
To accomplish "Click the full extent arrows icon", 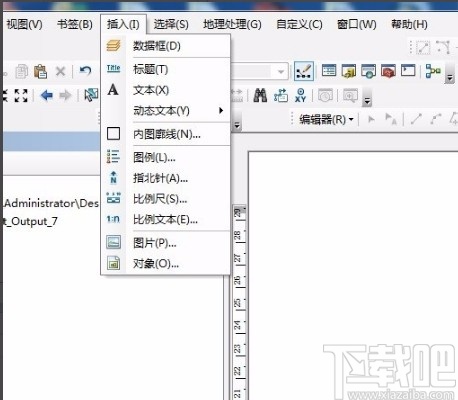I will pyautogui.click(x=21, y=95).
